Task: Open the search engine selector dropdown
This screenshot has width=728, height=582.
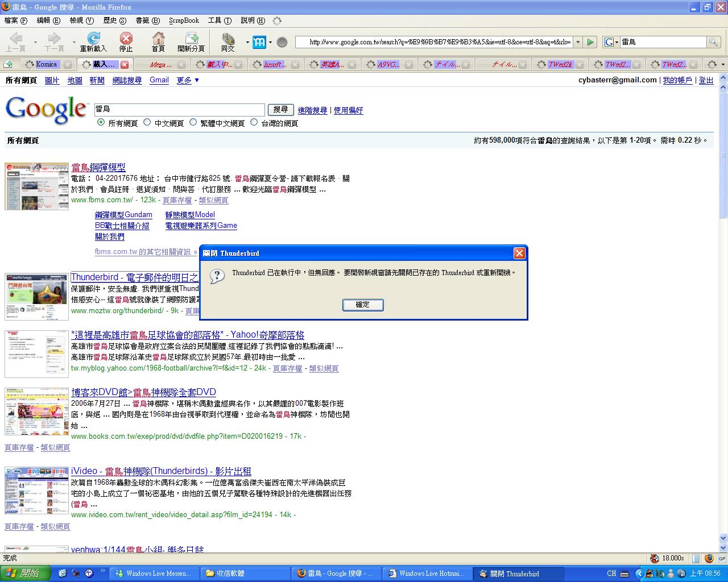Action: coord(611,42)
